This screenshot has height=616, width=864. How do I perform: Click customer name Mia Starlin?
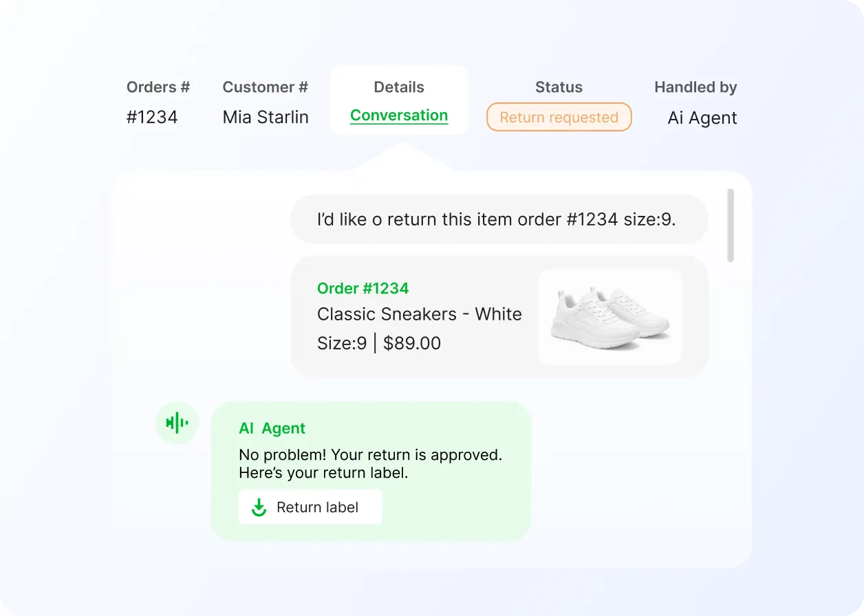266,117
